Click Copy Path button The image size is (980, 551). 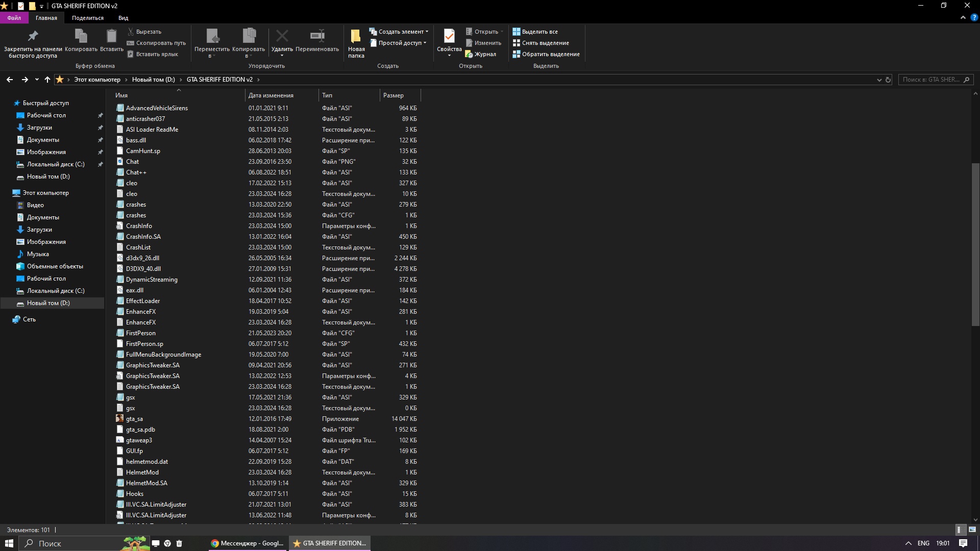click(156, 43)
